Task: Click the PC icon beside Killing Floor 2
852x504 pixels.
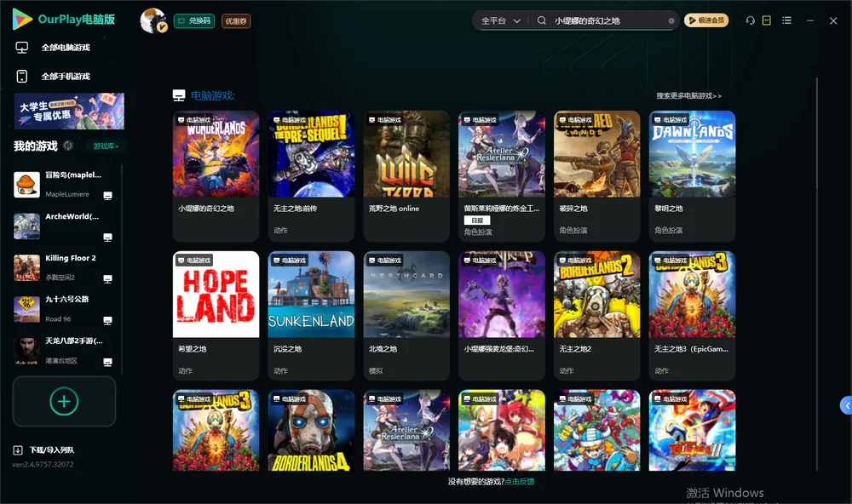Action: point(107,279)
